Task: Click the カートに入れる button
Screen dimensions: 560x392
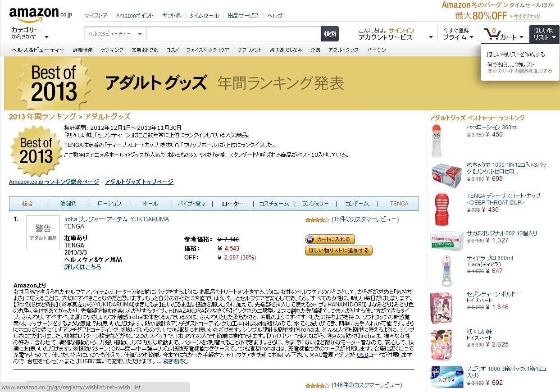Action: [330, 239]
